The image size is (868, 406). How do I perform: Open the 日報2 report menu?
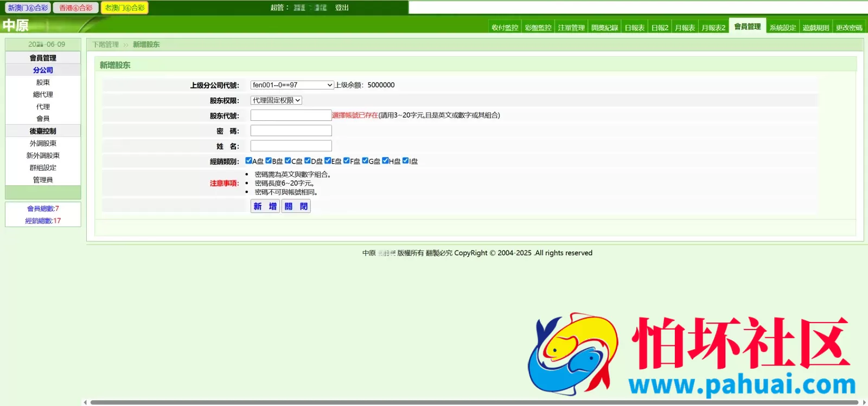pos(660,28)
